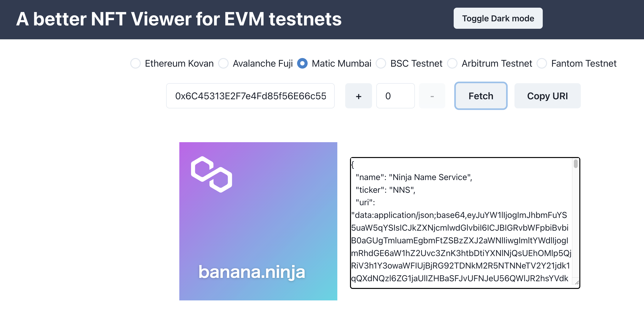Click the Copy URI button
This screenshot has width=644, height=316.
click(548, 96)
